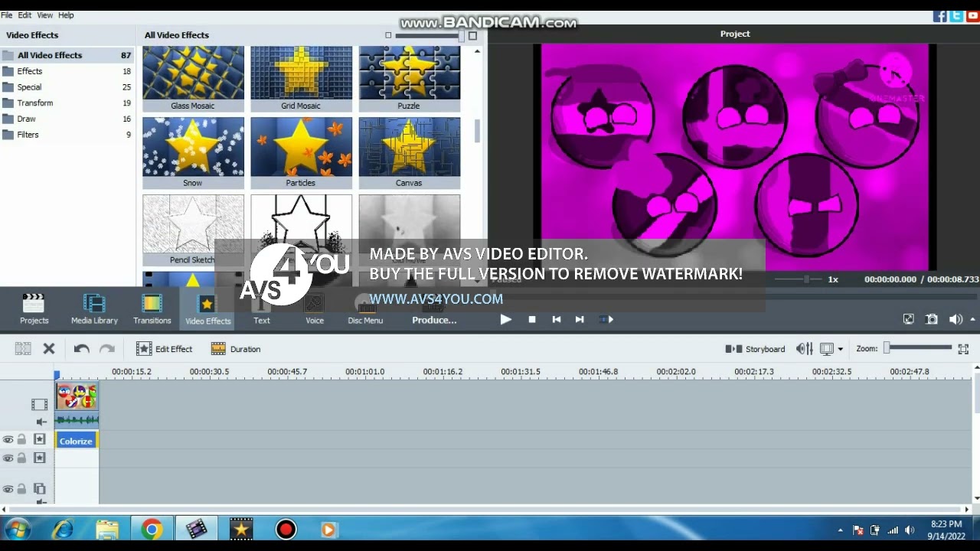Choose the Pencil Sketch effect

(193, 230)
